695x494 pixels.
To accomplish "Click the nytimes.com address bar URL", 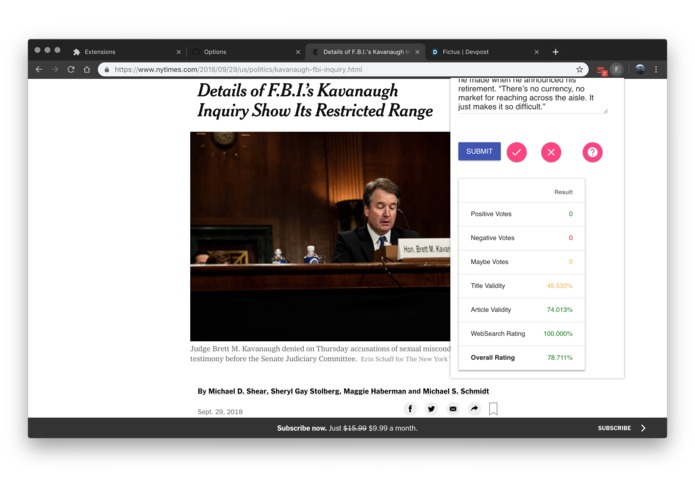I will click(x=238, y=70).
